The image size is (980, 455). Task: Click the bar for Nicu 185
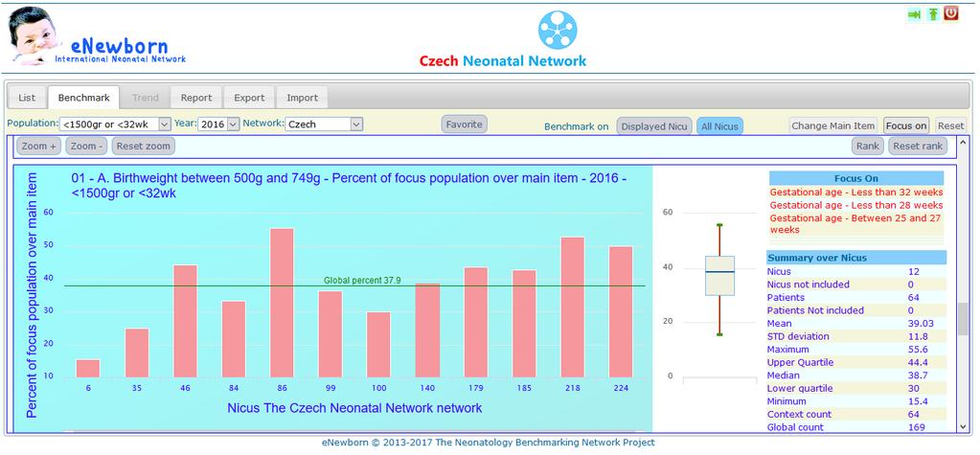coord(524,324)
